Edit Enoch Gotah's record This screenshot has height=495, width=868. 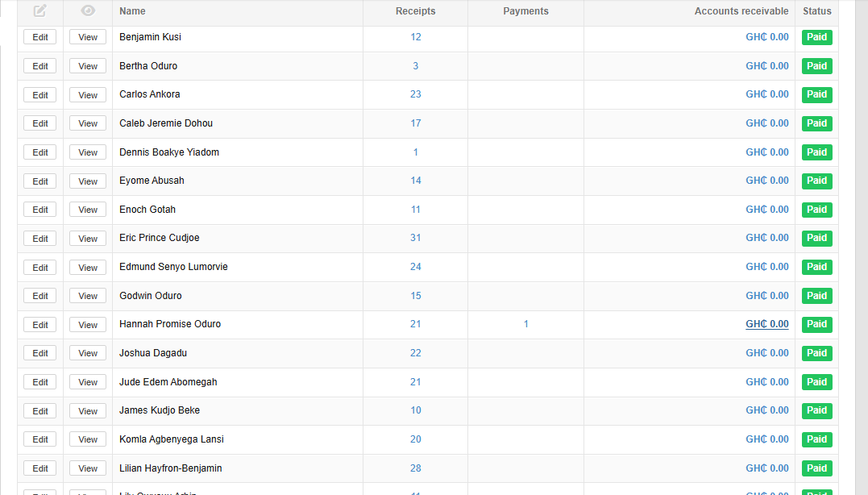click(x=39, y=210)
